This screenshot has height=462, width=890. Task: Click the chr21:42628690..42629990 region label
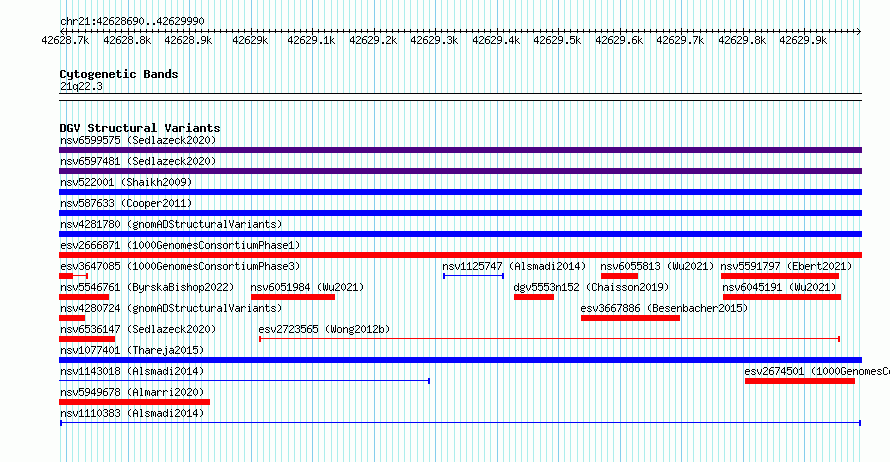[x=132, y=21]
